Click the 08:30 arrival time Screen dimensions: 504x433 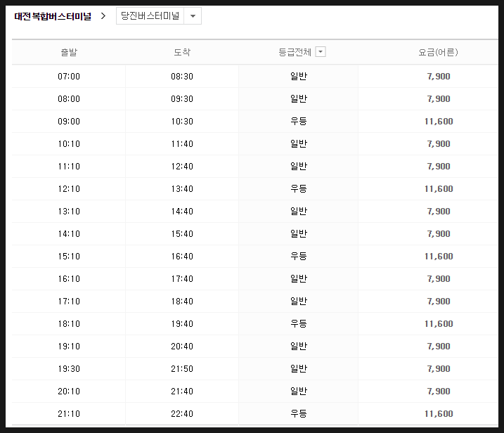182,76
